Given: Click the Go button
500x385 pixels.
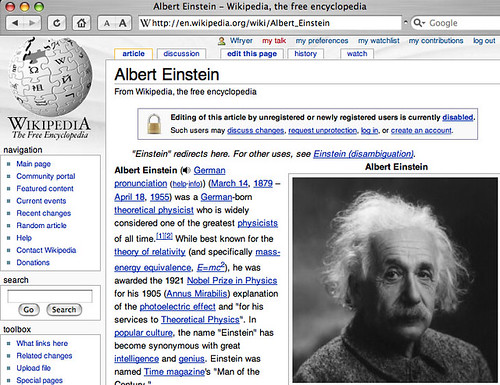Looking at the screenshot, I should (x=29, y=310).
